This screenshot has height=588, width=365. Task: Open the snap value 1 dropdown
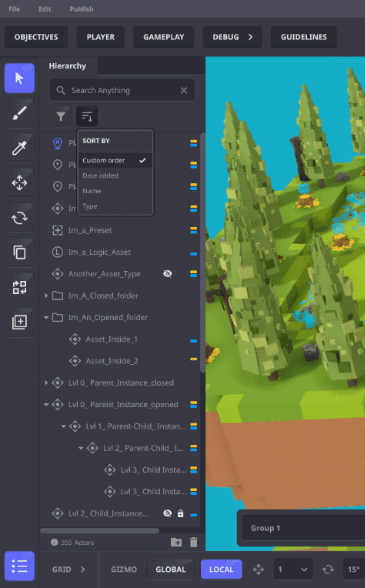coord(292,570)
